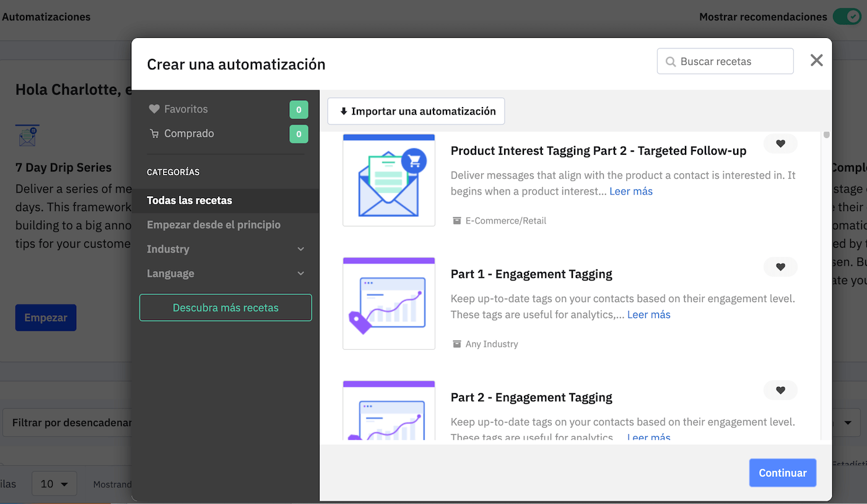The image size is (867, 504).
Task: Click Leer más for Part 2 Engagement Tagging
Action: (649, 437)
